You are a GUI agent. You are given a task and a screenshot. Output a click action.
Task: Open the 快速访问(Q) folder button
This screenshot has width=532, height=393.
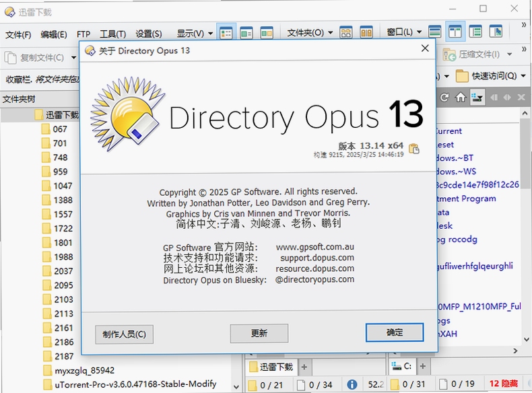click(486, 75)
